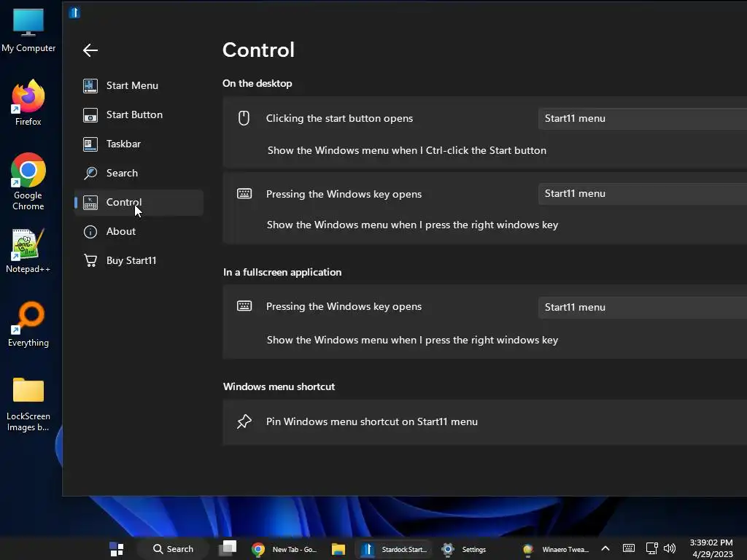
Task: Click the Search magnifier sidebar icon
Action: [90, 173]
